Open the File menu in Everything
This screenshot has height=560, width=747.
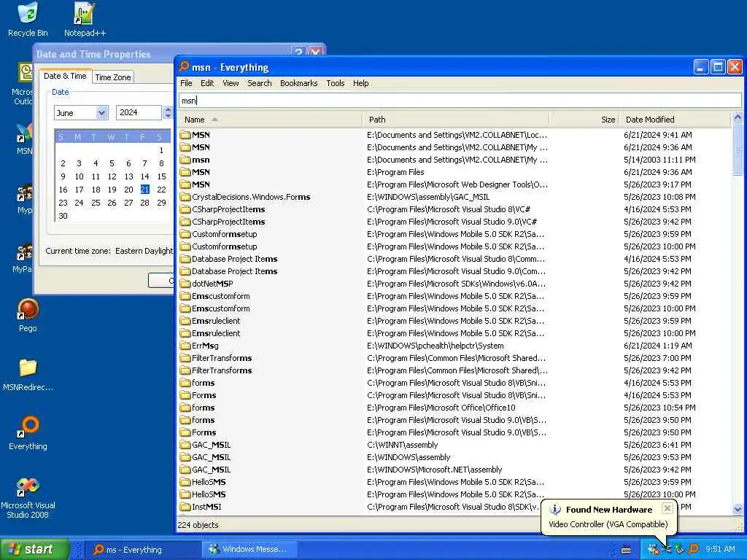tap(186, 83)
